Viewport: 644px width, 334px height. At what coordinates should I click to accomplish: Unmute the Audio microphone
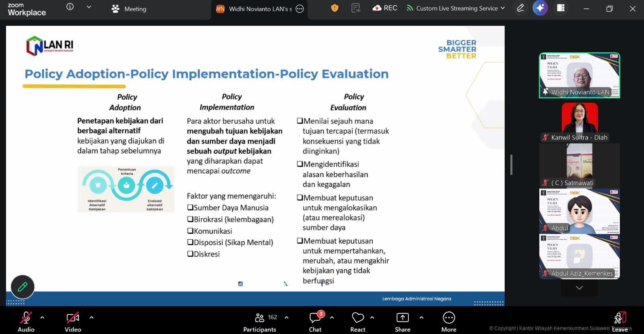coord(26,322)
